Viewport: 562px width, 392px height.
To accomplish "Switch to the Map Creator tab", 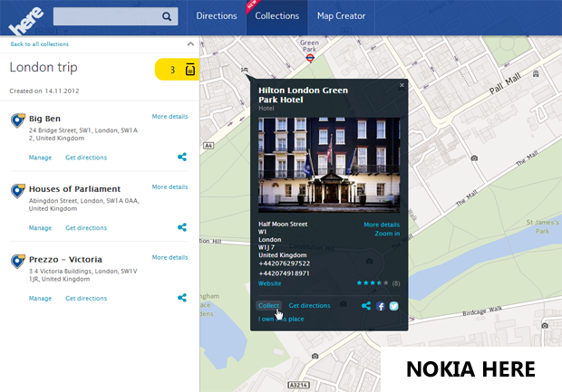I will pos(341,16).
